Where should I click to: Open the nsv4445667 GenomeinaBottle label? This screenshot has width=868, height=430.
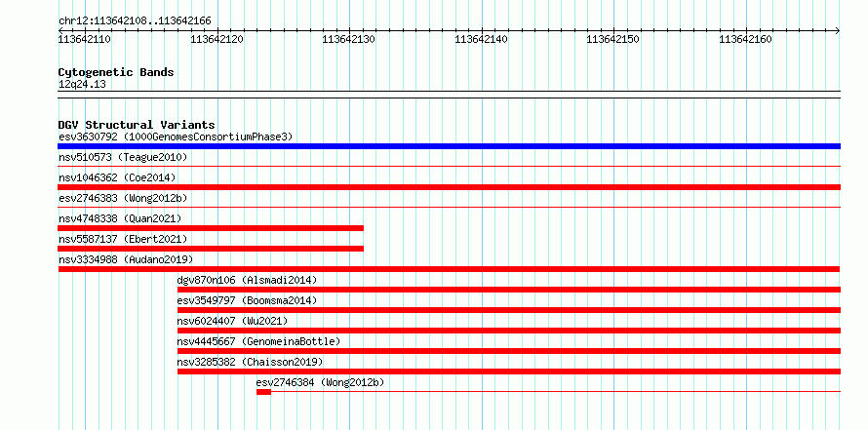pyautogui.click(x=258, y=341)
